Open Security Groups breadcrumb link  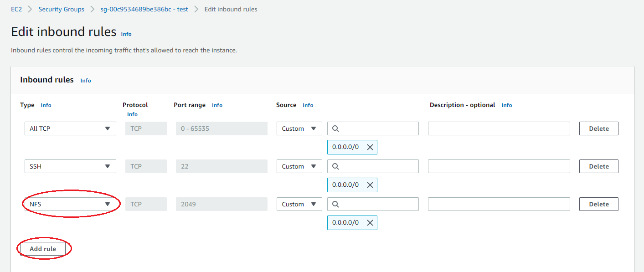(61, 9)
